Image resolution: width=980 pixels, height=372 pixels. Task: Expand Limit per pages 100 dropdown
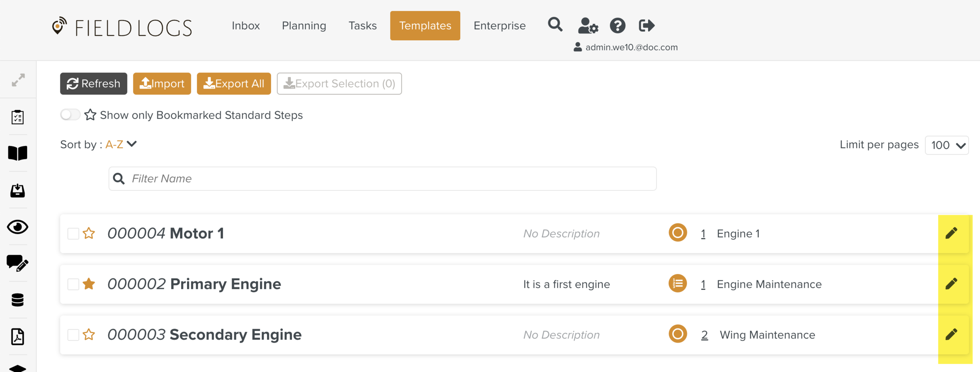tap(947, 145)
